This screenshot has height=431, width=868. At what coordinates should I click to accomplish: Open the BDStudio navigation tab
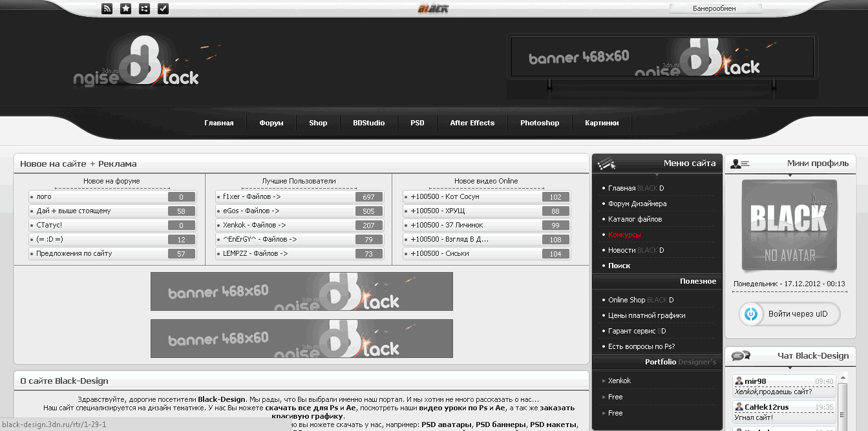point(368,123)
